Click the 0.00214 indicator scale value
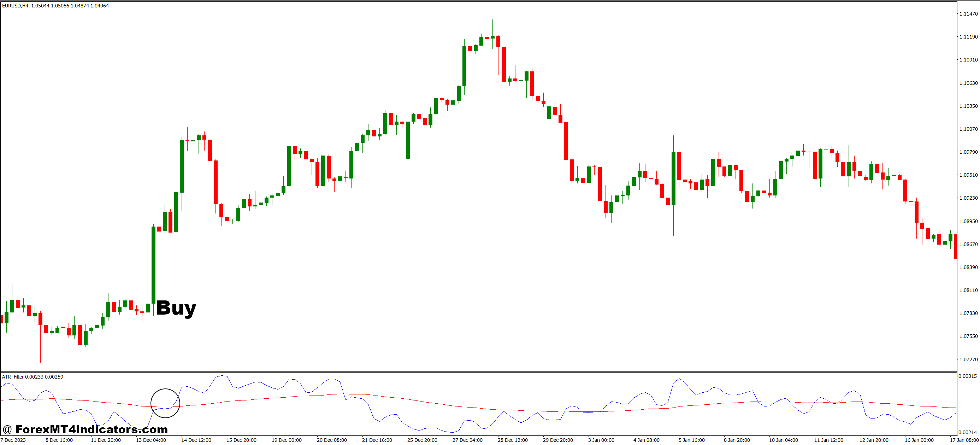This screenshot has width=980, height=445. tap(967, 432)
